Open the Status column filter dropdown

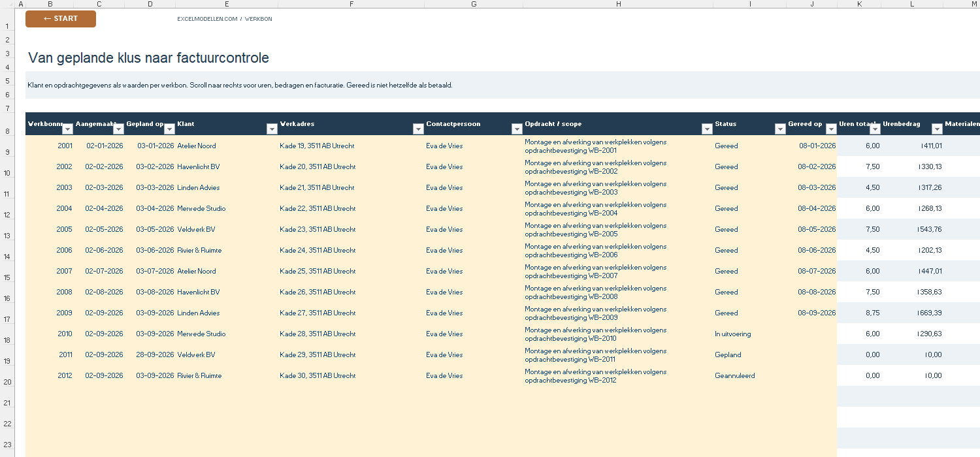click(x=779, y=129)
